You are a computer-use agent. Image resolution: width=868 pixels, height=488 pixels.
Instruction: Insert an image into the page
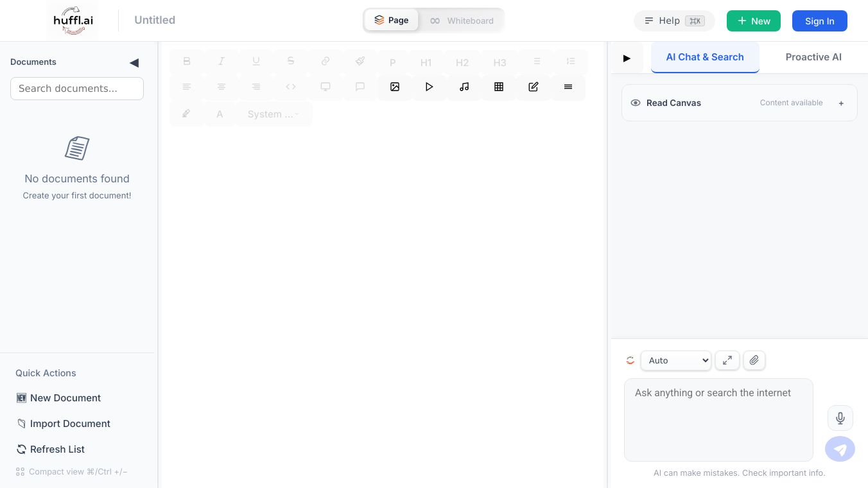coord(395,87)
